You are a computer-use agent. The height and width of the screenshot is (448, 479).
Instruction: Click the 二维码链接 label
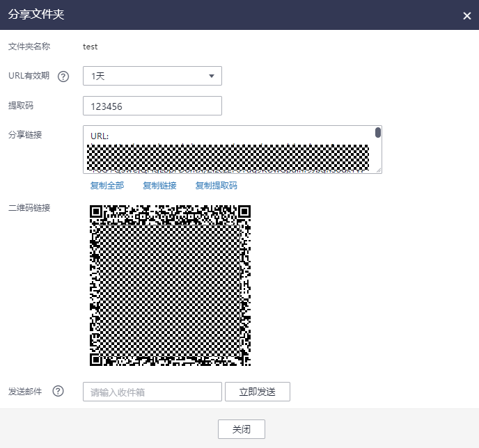pos(29,208)
